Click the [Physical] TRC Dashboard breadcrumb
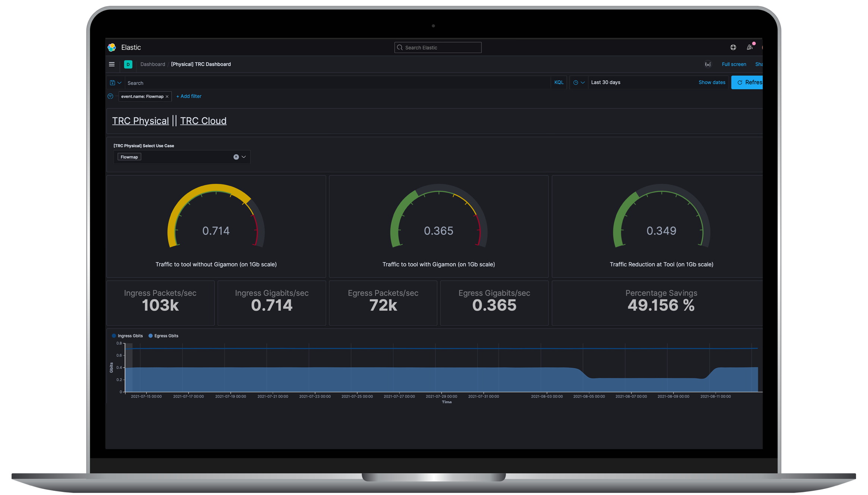Viewport: 868px width, 495px height. [201, 64]
